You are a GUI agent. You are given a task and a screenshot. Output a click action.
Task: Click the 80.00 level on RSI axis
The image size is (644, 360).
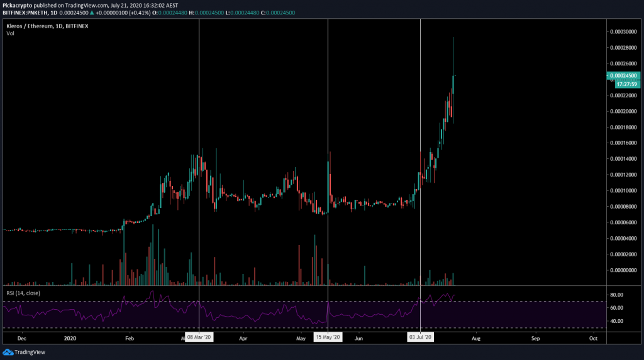616,295
